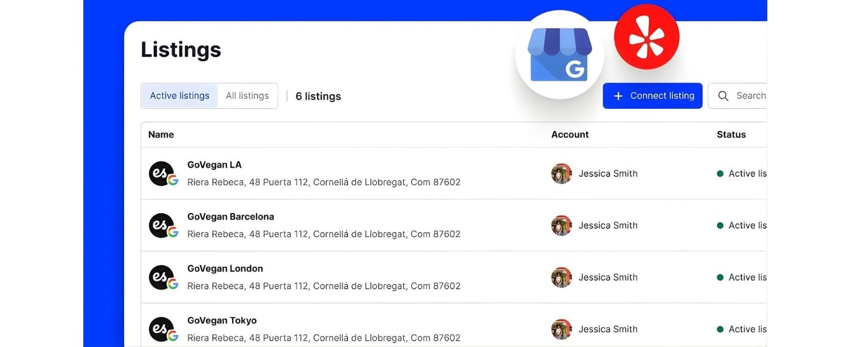Click into the Search input field
This screenshot has width=868, height=347.
pos(750,96)
